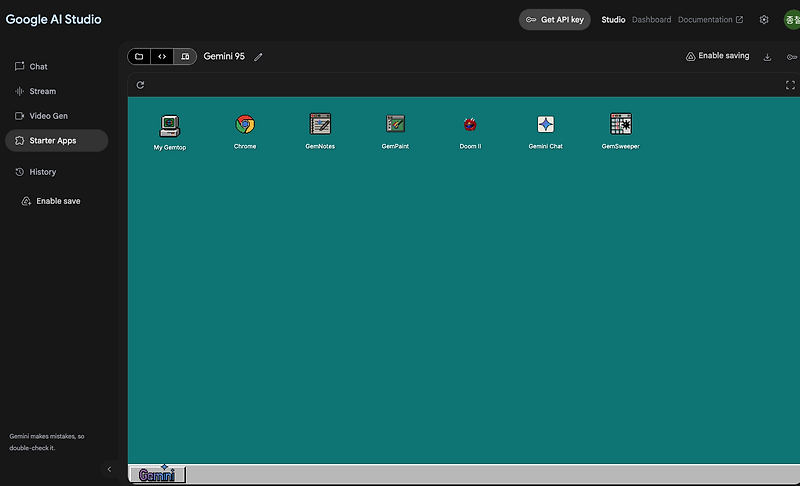This screenshot has width=800, height=486.
Task: Launch the Doom II desktop icon
Action: (x=470, y=131)
